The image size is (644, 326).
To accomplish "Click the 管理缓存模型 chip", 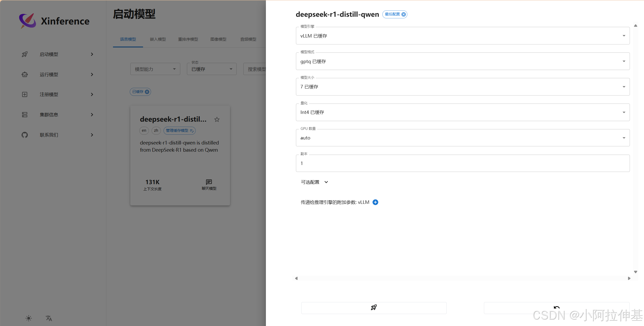I will [179, 131].
